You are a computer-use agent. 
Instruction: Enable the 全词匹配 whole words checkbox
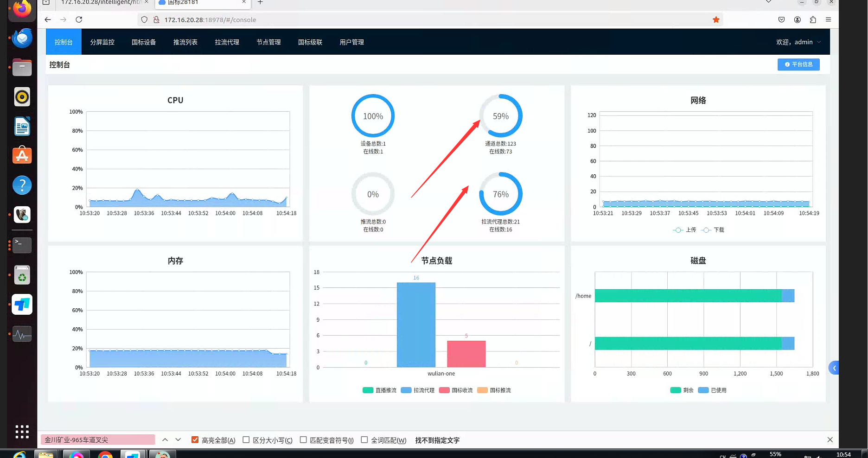coord(364,439)
